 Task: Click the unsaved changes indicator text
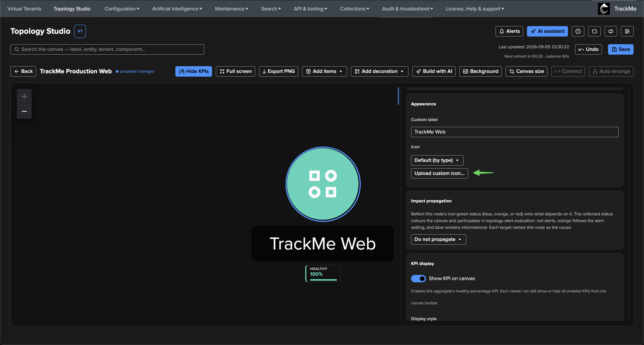click(x=137, y=71)
